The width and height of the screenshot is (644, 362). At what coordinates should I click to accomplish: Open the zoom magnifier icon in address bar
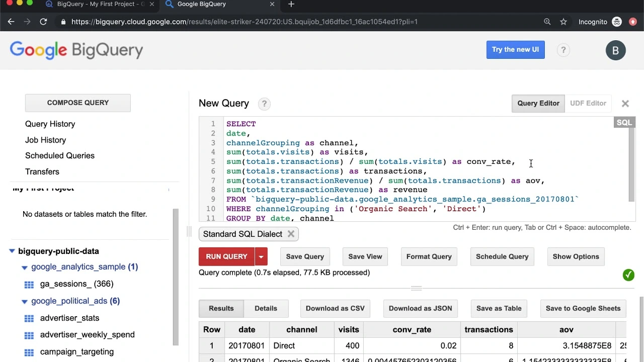[547, 22]
